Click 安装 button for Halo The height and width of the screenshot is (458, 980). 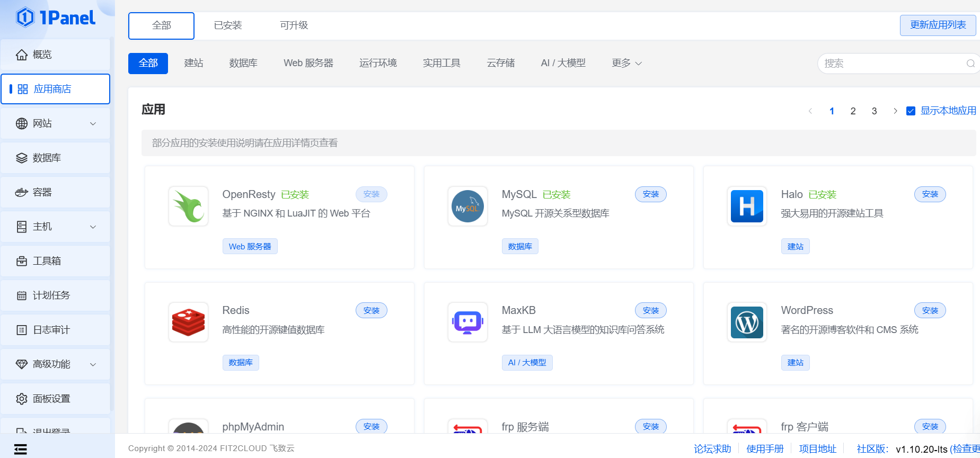coord(930,194)
